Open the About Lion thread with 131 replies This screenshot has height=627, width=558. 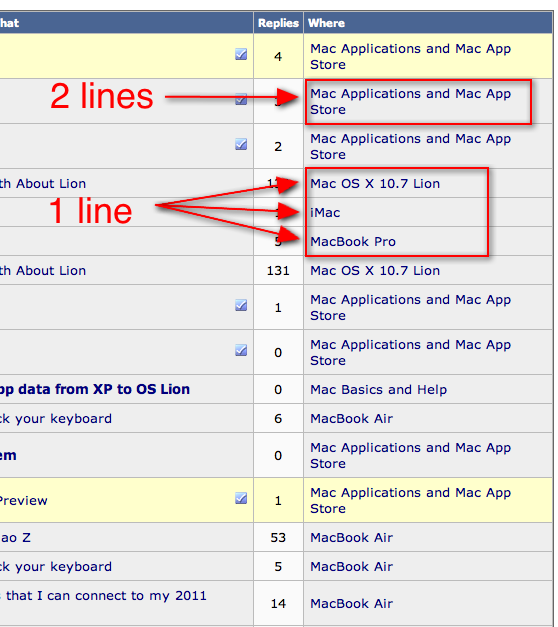[43, 270]
